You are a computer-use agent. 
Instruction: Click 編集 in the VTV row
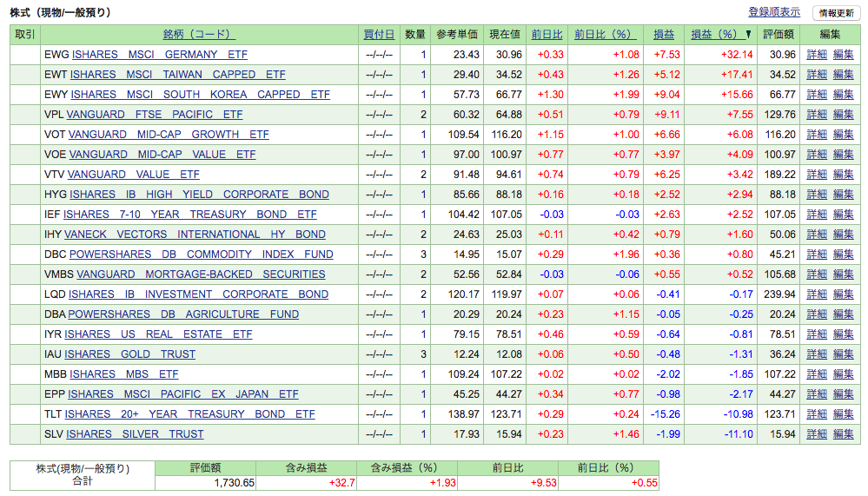click(843, 174)
